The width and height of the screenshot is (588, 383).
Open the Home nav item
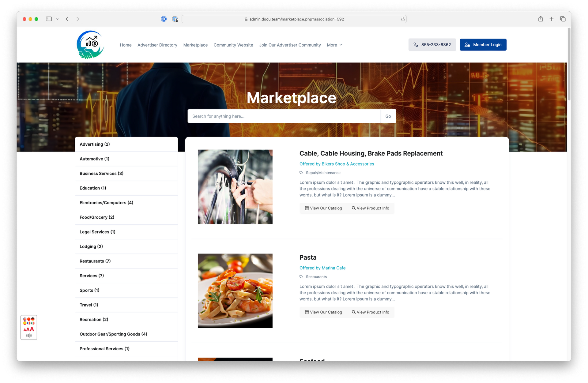[x=126, y=45]
